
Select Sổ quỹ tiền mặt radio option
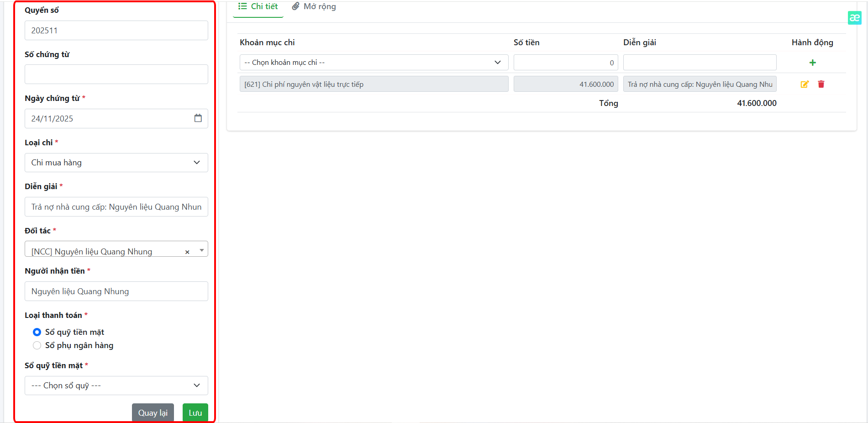(37, 332)
